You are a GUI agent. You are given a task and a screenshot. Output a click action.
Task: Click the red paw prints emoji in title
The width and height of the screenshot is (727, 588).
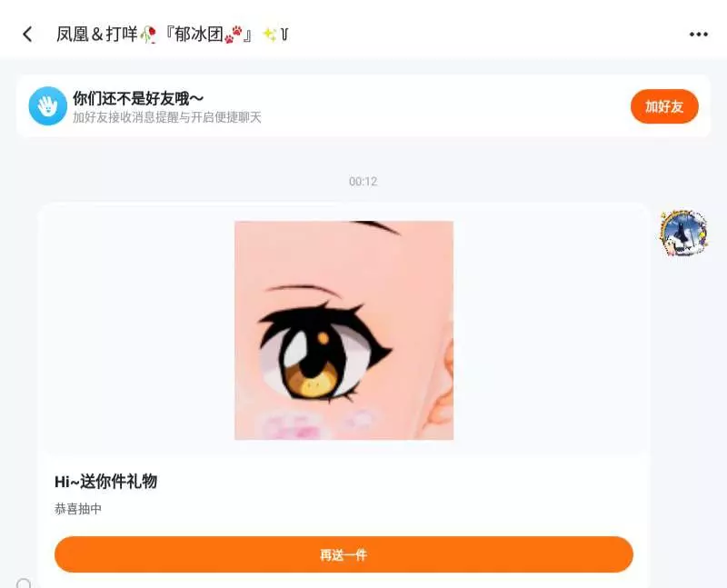(234, 35)
